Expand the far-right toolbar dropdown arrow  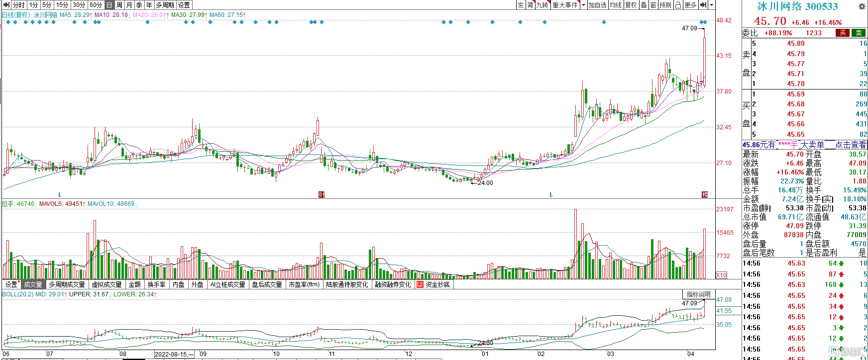pos(712,5)
